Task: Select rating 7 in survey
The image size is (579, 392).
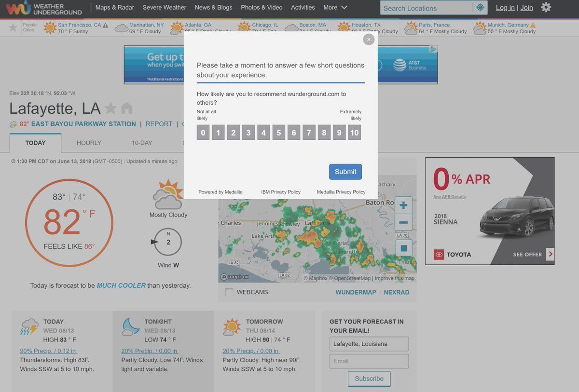Action: click(309, 133)
